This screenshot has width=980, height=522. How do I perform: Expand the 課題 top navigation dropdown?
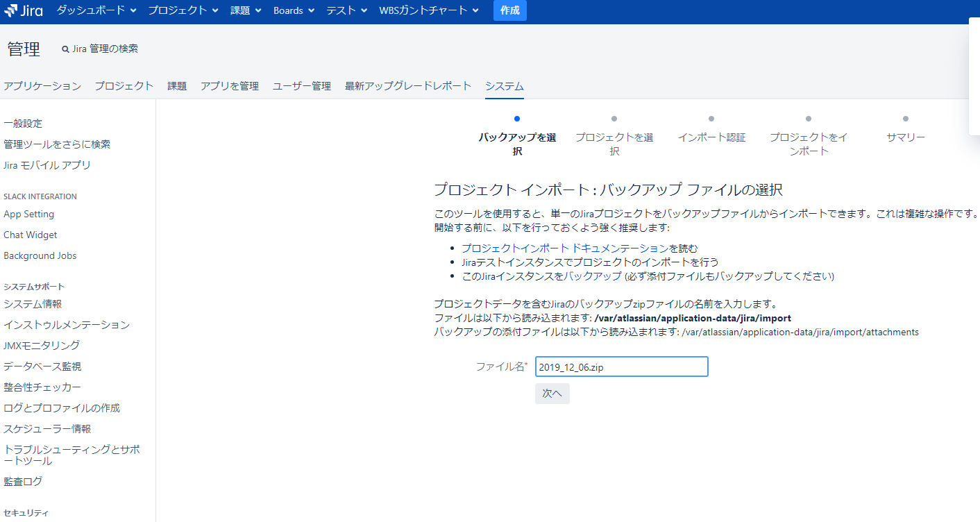[246, 10]
